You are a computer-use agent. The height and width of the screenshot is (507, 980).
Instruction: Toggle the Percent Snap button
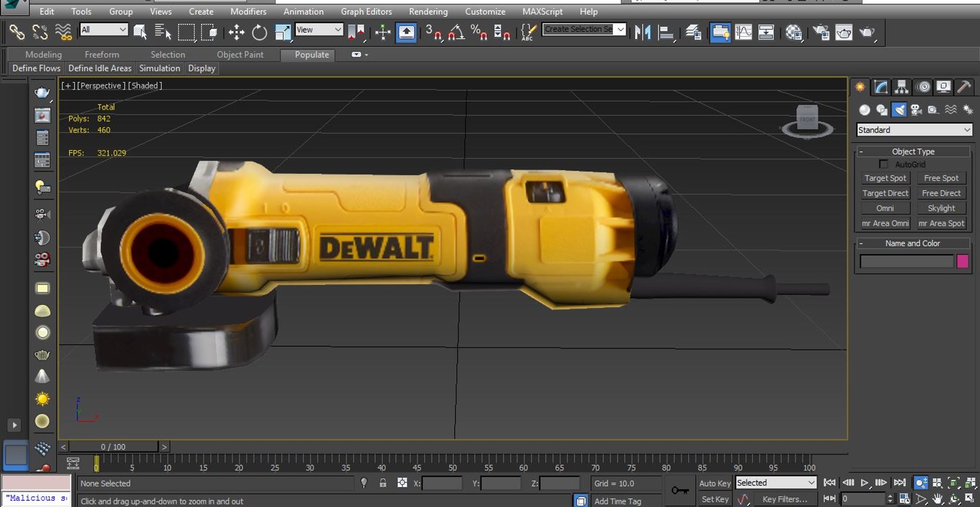[479, 33]
